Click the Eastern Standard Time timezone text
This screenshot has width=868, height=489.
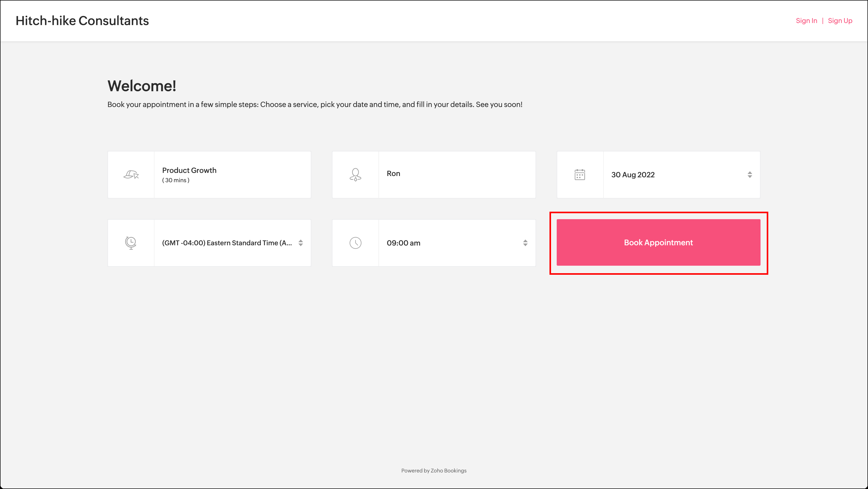[x=227, y=243]
